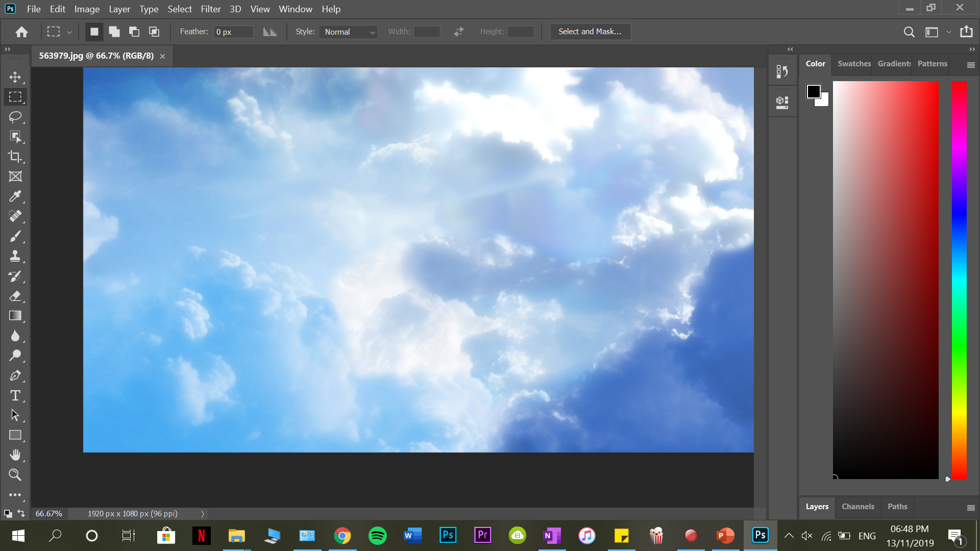Select the Clone Stamp tool
The image size is (980, 551).
point(15,256)
